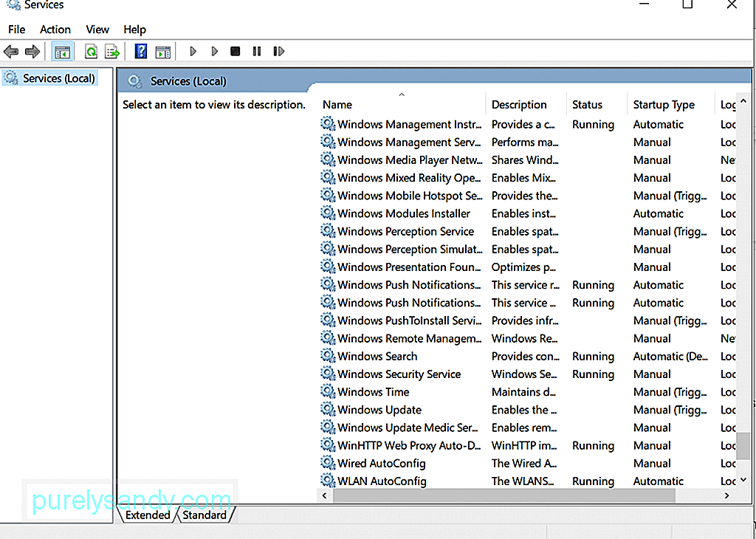This screenshot has height=539, width=756.
Task: Click the vertical scrollbar up arrow
Action: 743,101
